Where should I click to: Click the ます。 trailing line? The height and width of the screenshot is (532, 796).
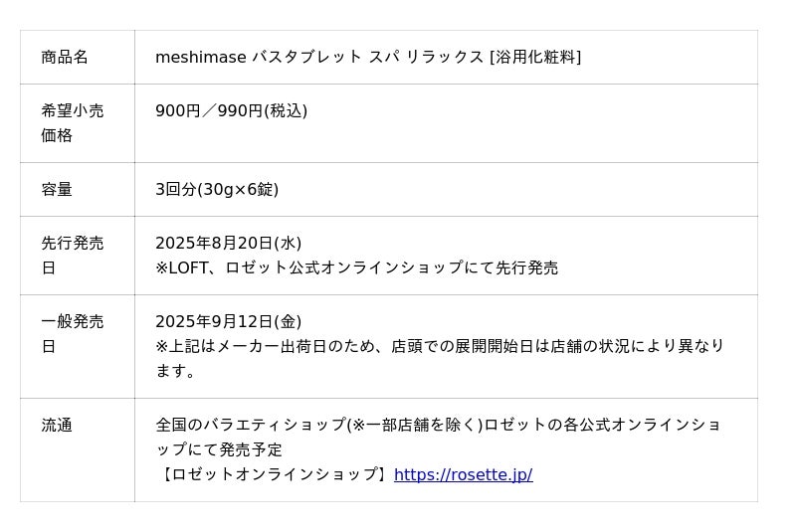coord(175,371)
